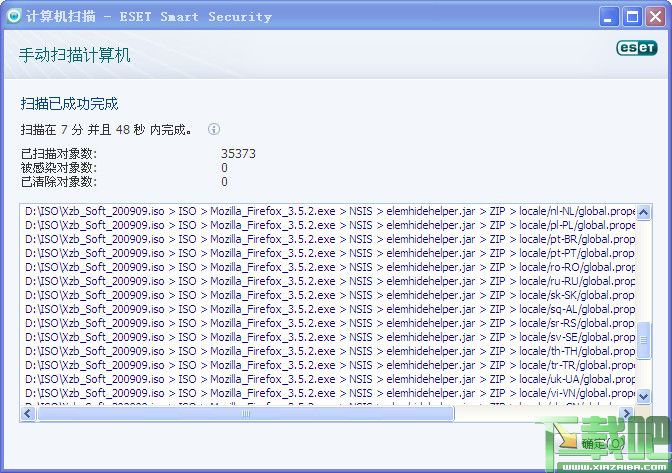Click the ESET app icon in title bar
This screenshot has height=473, width=672.
13,16
